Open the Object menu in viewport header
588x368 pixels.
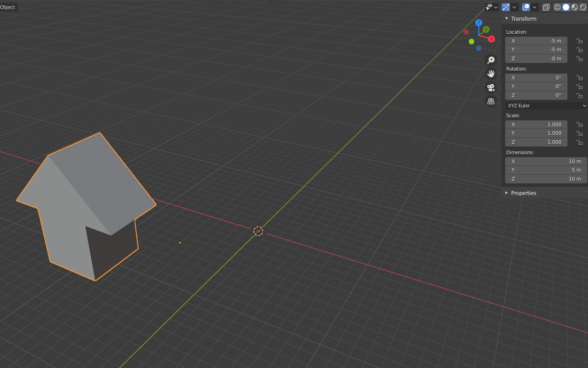tap(8, 7)
